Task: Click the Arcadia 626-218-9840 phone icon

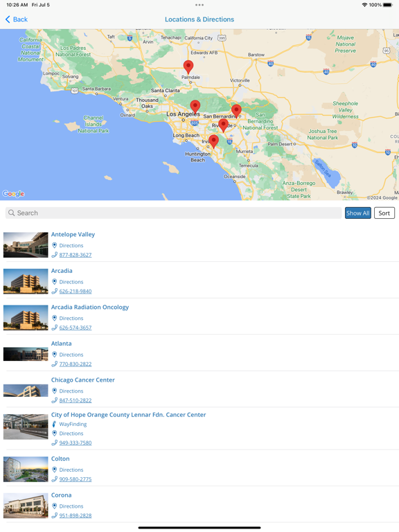Action: (x=54, y=291)
